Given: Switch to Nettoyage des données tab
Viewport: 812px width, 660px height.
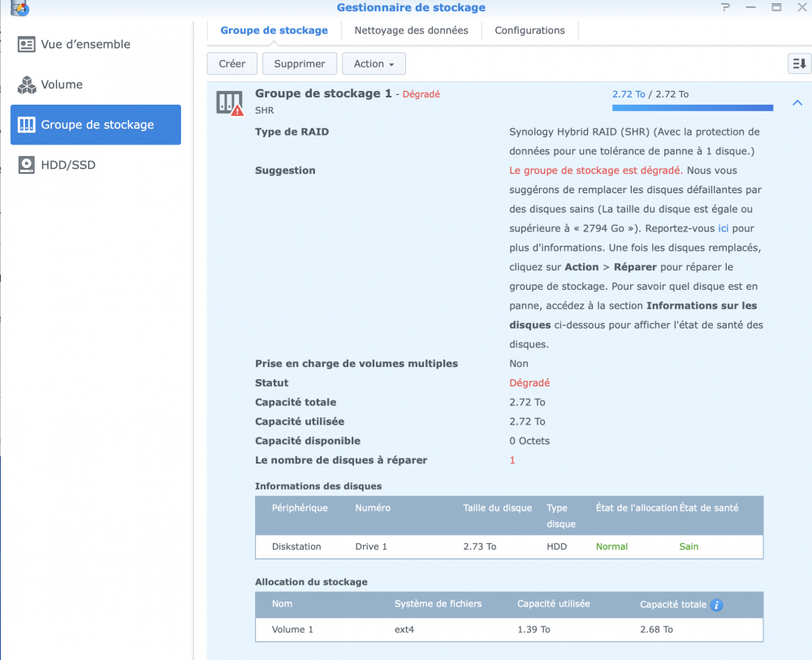Looking at the screenshot, I should 411,30.
